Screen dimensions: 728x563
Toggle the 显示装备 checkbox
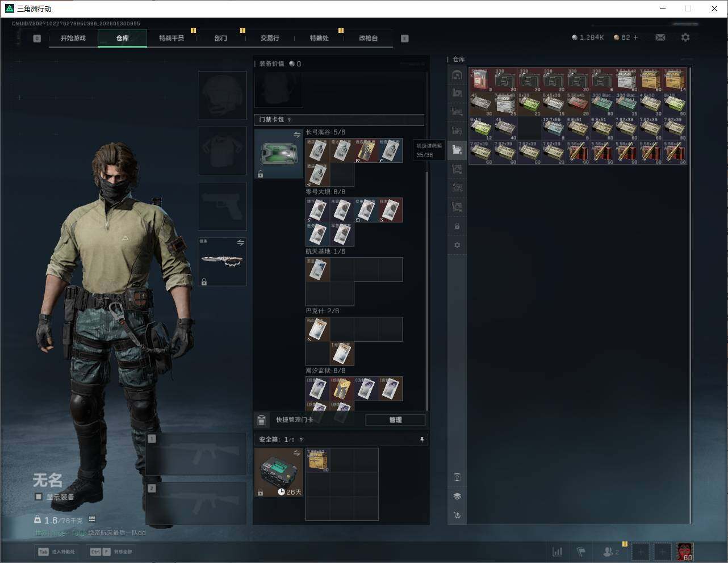click(39, 497)
